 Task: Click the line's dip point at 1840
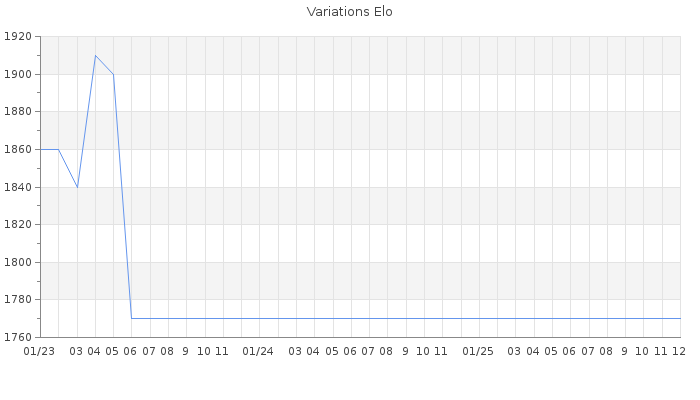click(77, 187)
